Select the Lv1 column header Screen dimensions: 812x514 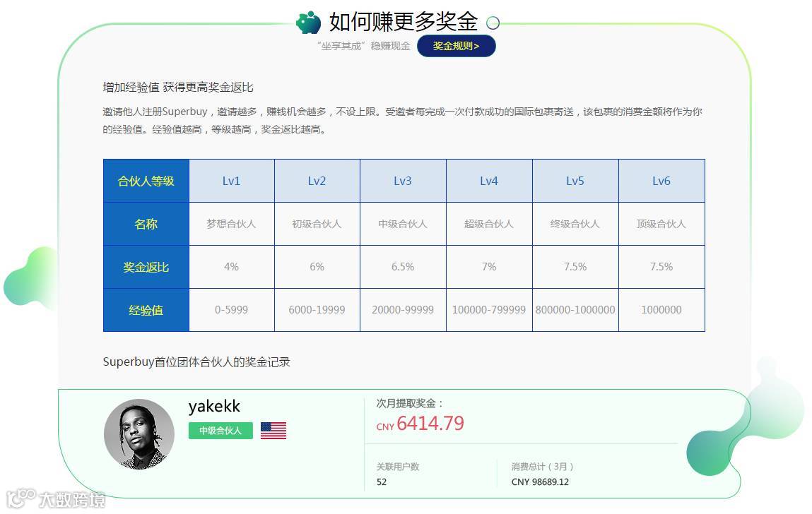(232, 181)
